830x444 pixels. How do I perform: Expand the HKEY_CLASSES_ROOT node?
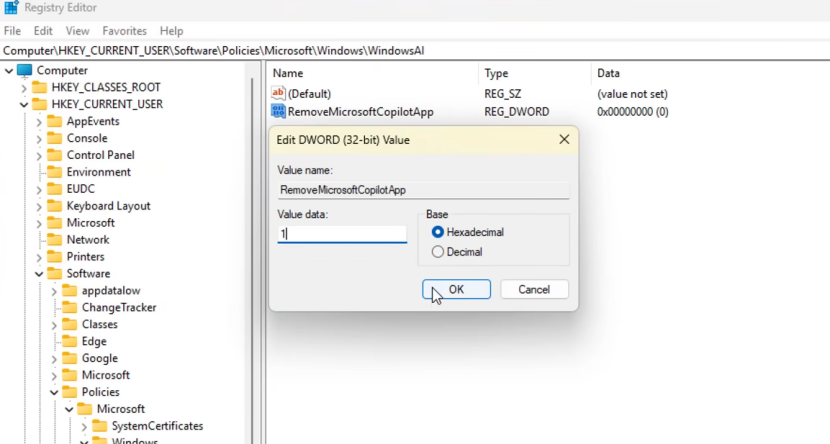point(24,88)
